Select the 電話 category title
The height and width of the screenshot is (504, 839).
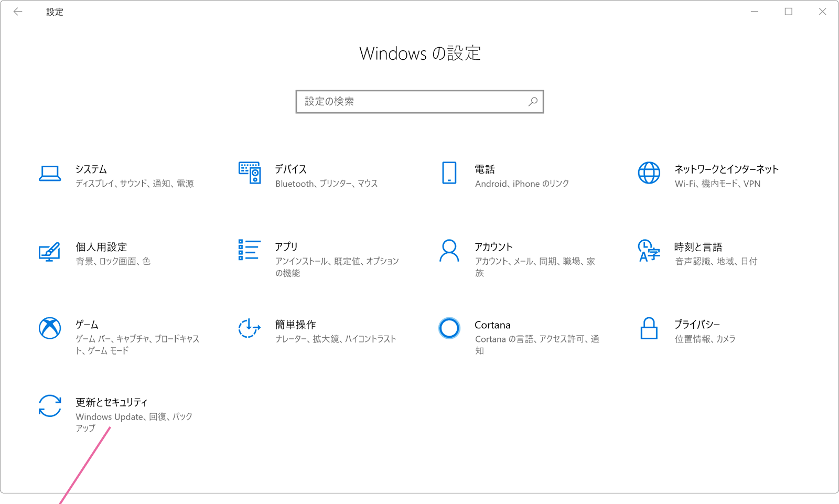pyautogui.click(x=485, y=169)
